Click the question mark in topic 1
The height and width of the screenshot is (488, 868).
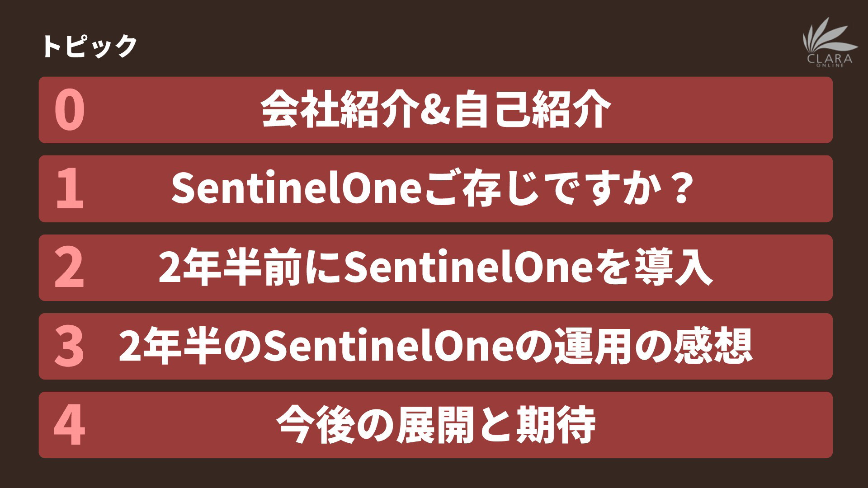coord(679,189)
